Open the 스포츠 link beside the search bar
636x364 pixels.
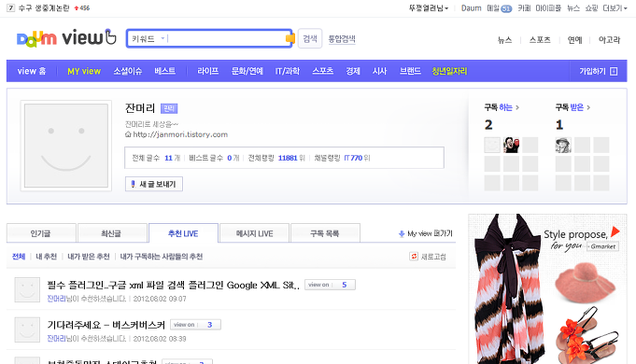(x=540, y=40)
